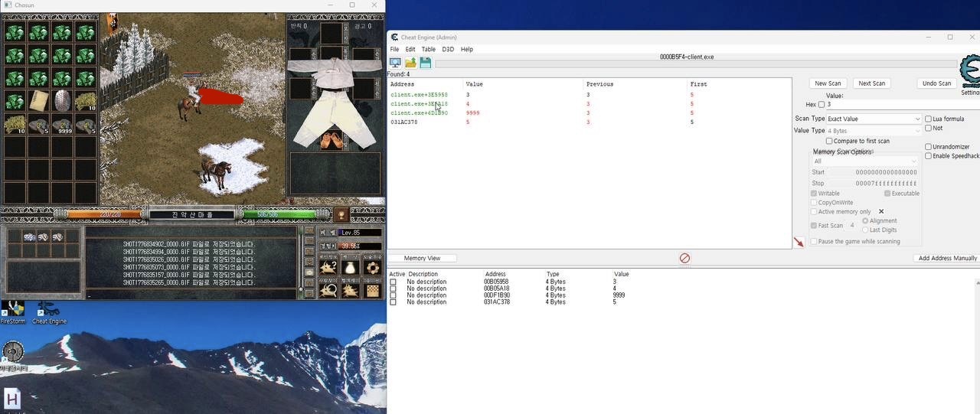Click the shoes in equipment panel
Screen dimensions: 980x414
coord(332,140)
